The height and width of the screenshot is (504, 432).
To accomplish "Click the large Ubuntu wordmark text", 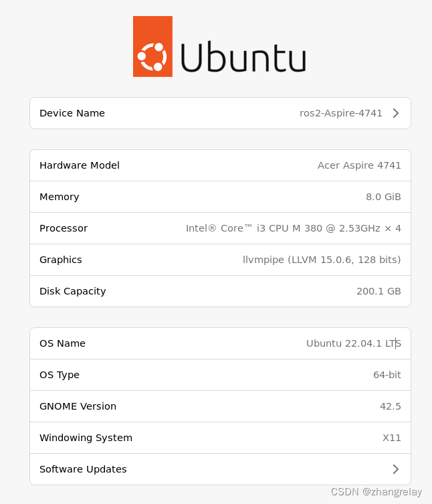I will click(243, 57).
